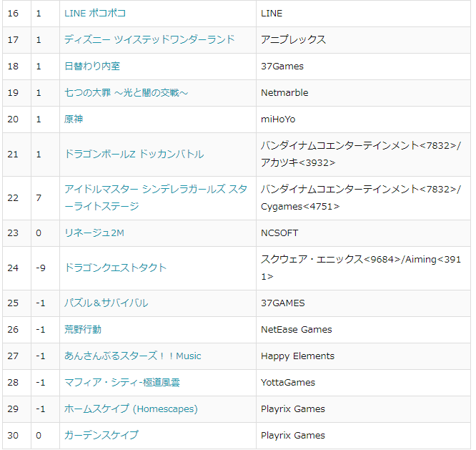Image resolution: width=476 pixels, height=450 pixels.
Task: Select the publisher cell 'Netmarble'
Action: [363, 93]
